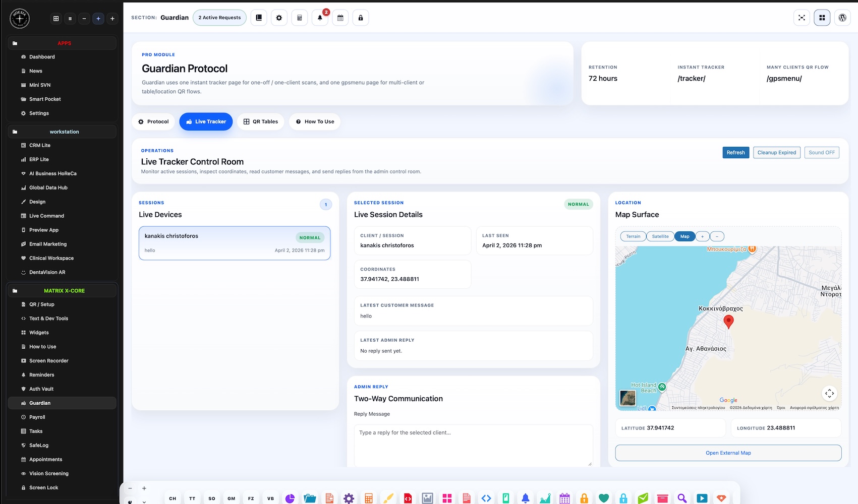This screenshot has width=858, height=504.
Task: Collapse the APPS sidebar group
Action: pyautogui.click(x=63, y=43)
